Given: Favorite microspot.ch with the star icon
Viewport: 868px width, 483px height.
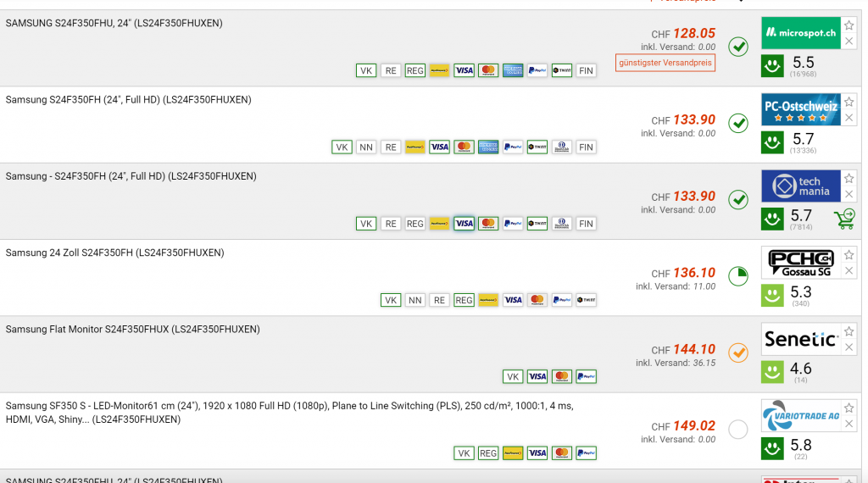Looking at the screenshot, I should coord(849,25).
